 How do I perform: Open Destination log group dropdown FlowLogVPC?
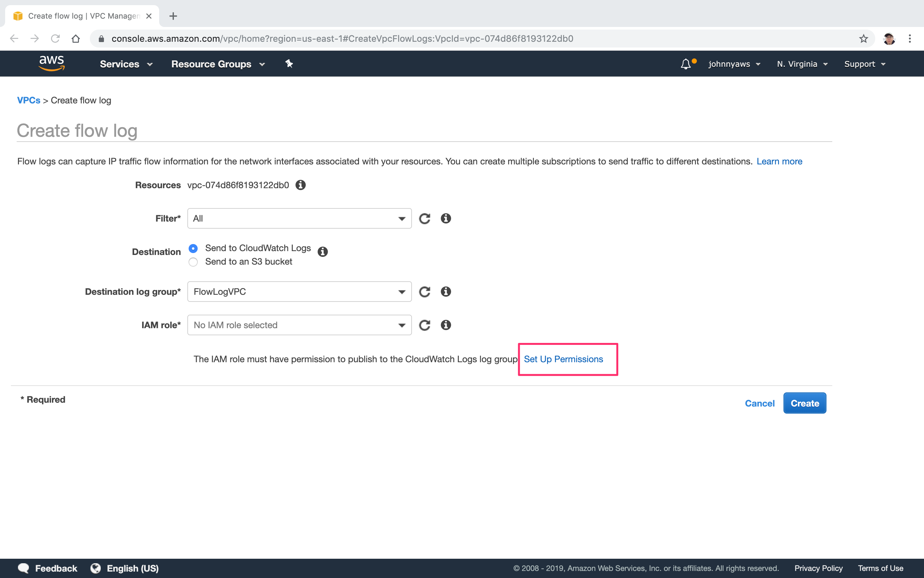[x=299, y=292]
